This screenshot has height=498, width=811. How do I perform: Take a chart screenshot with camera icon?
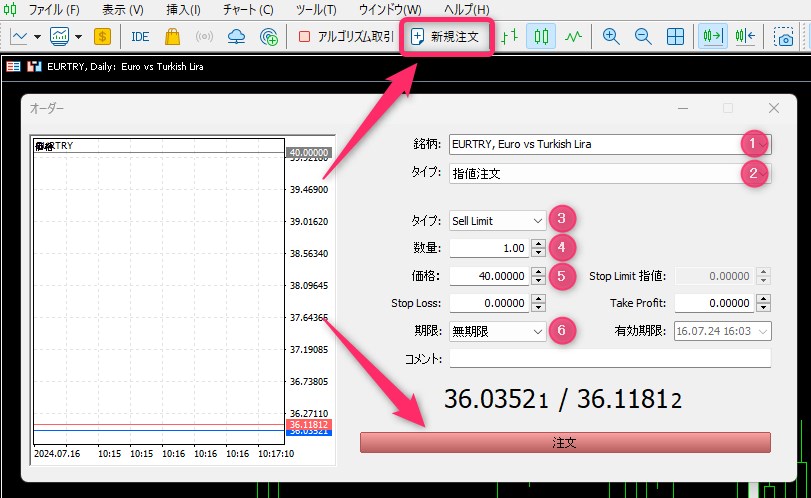(785, 38)
